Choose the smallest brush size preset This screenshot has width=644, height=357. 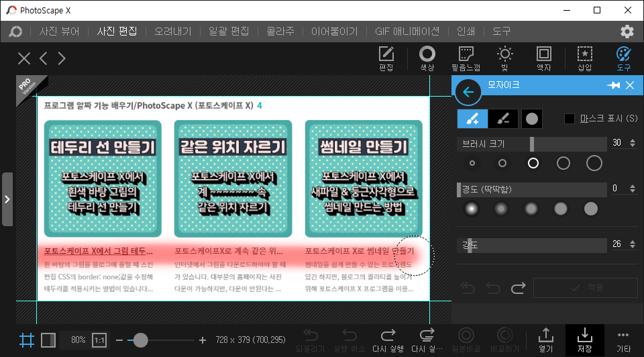point(472,163)
